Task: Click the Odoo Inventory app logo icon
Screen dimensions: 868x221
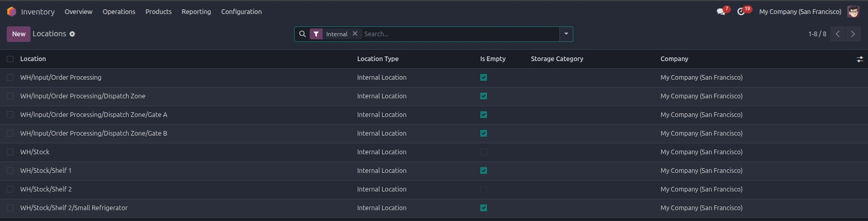Action: (x=11, y=11)
